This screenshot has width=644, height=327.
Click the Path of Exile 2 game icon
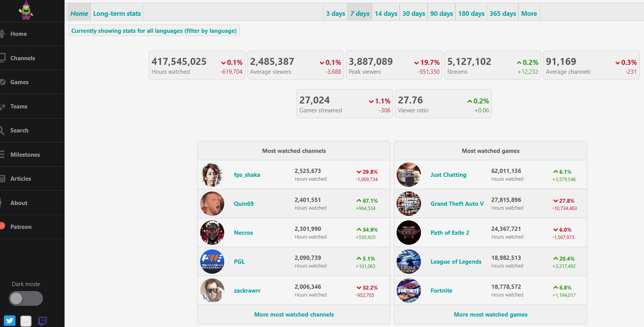coord(409,232)
